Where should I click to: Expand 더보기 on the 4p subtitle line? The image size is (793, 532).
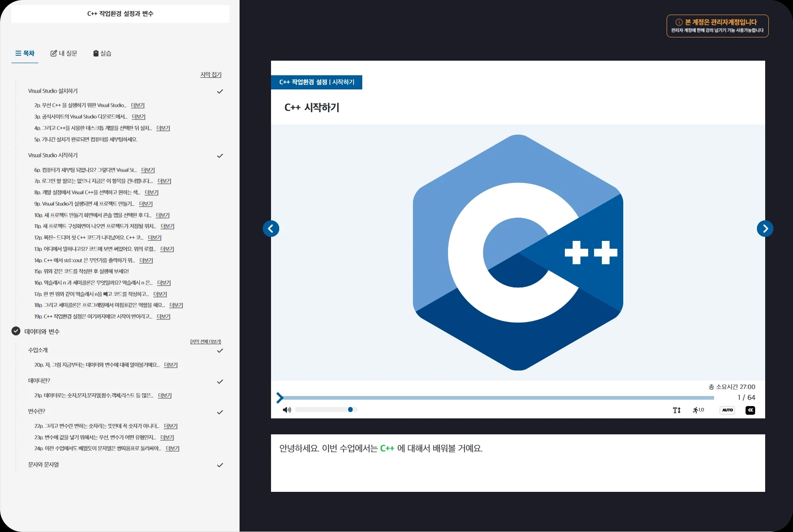[x=163, y=128]
